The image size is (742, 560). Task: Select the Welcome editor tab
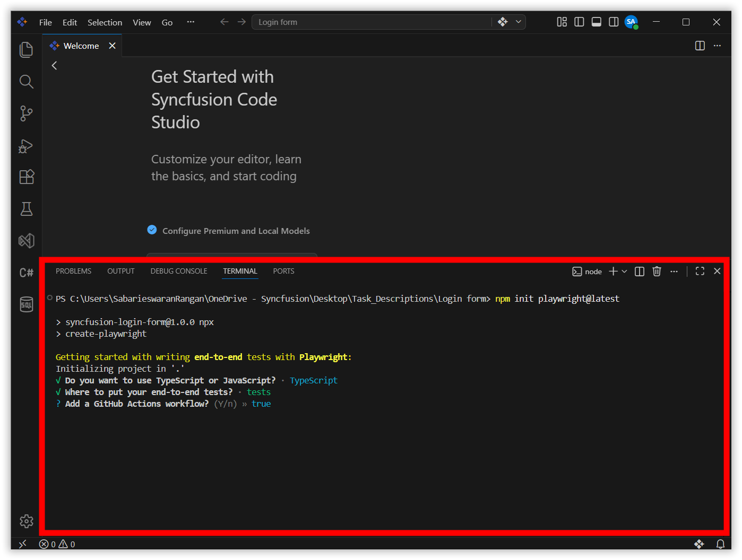pos(82,46)
